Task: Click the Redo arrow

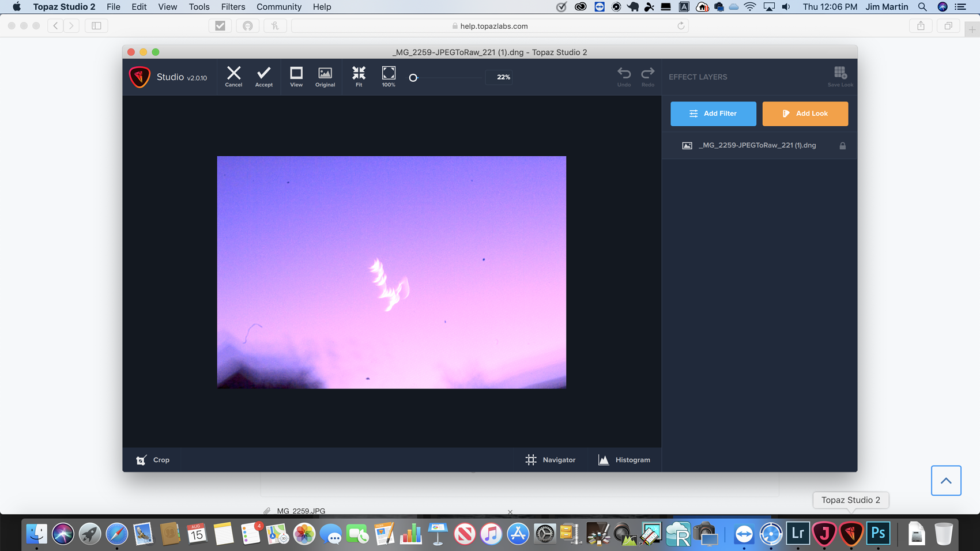Action: (648, 76)
